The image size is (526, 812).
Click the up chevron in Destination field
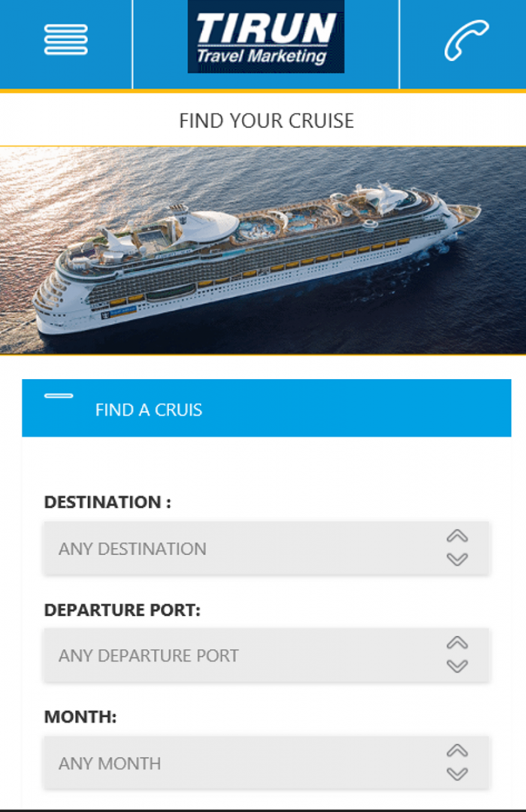pyautogui.click(x=457, y=536)
